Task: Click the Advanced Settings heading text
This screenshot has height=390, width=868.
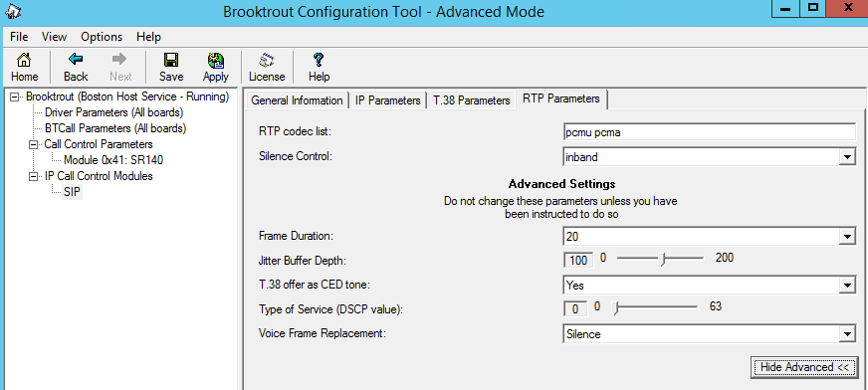Action: coord(561,184)
